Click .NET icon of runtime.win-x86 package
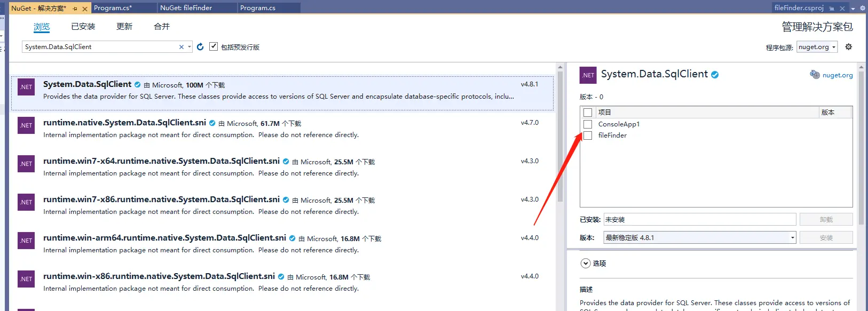The width and height of the screenshot is (868, 311). 26,279
